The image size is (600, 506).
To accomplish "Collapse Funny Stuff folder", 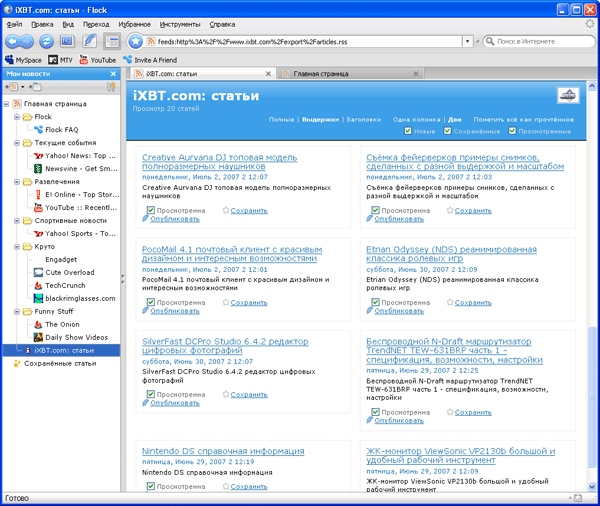I will [17, 312].
